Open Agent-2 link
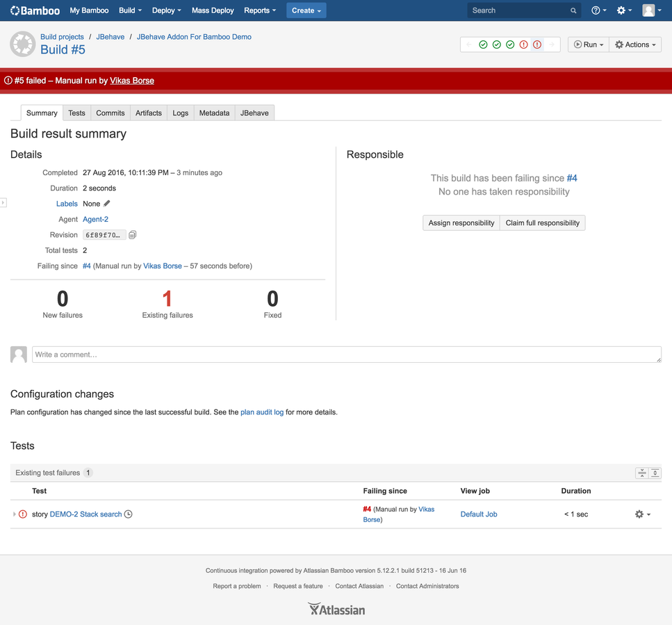 pos(96,219)
